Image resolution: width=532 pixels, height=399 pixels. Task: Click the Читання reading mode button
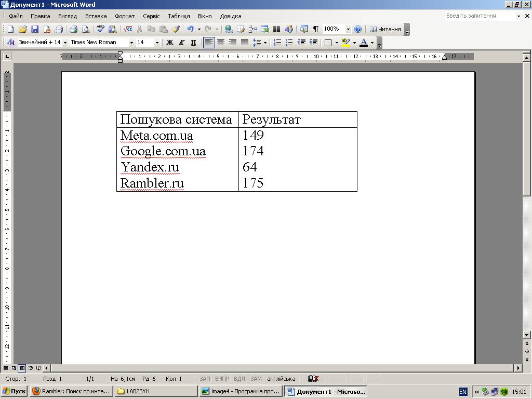385,29
